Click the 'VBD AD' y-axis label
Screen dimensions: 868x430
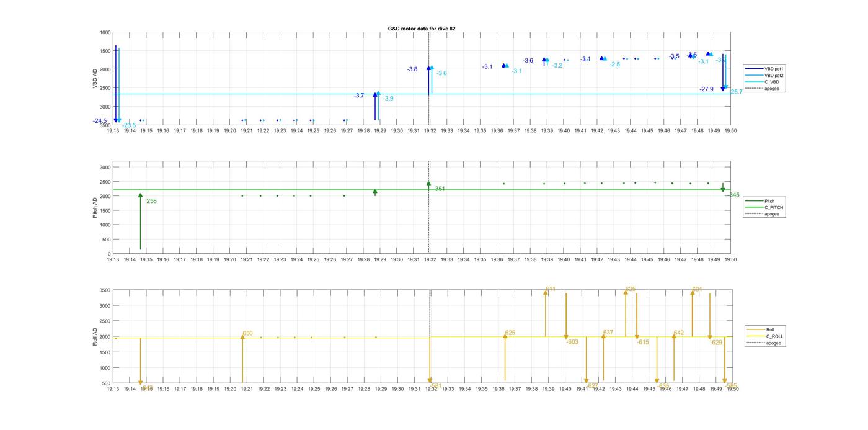(x=95, y=79)
